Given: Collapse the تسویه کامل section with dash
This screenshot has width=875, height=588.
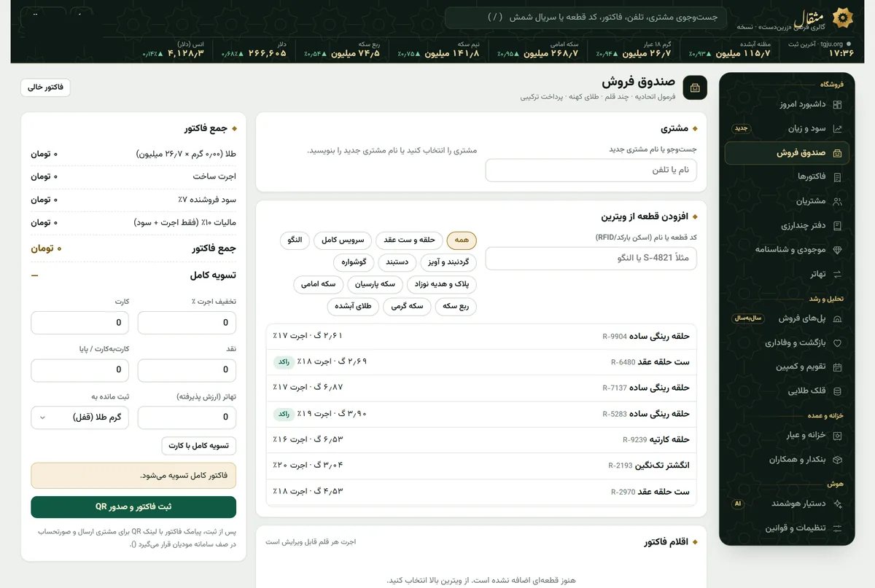Looking at the screenshot, I should pos(34,275).
